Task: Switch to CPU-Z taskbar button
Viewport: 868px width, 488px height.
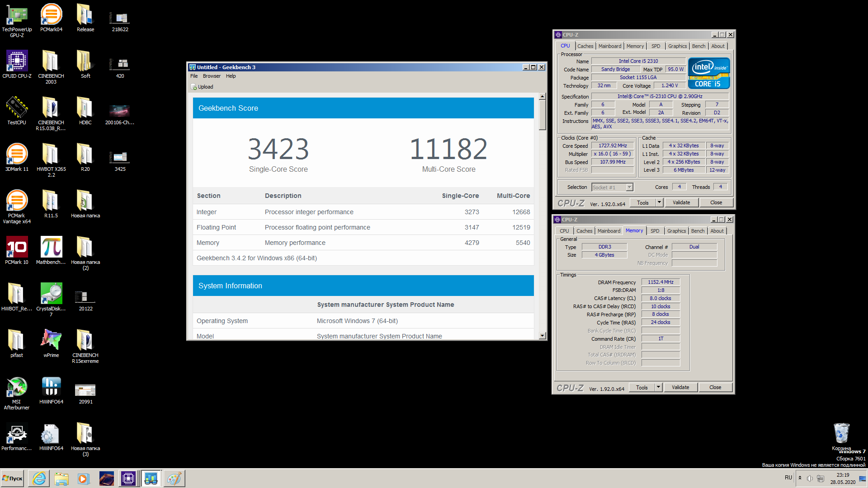Action: 128,479
